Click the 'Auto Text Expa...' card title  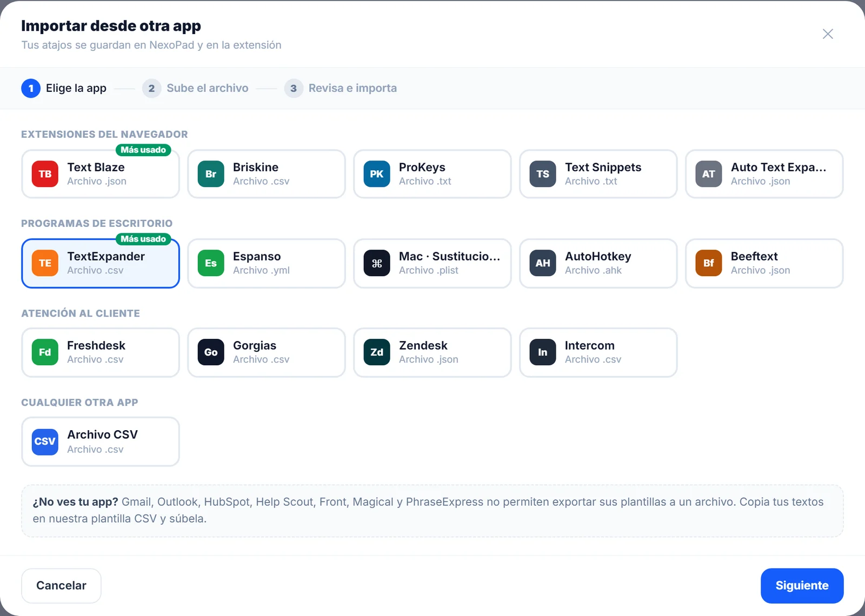tap(778, 168)
